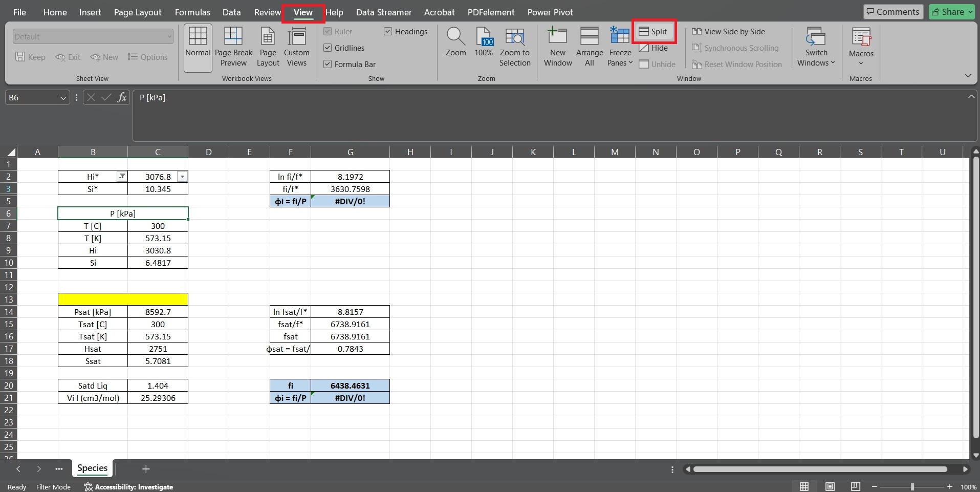Confirm formula bar entry

(x=106, y=97)
